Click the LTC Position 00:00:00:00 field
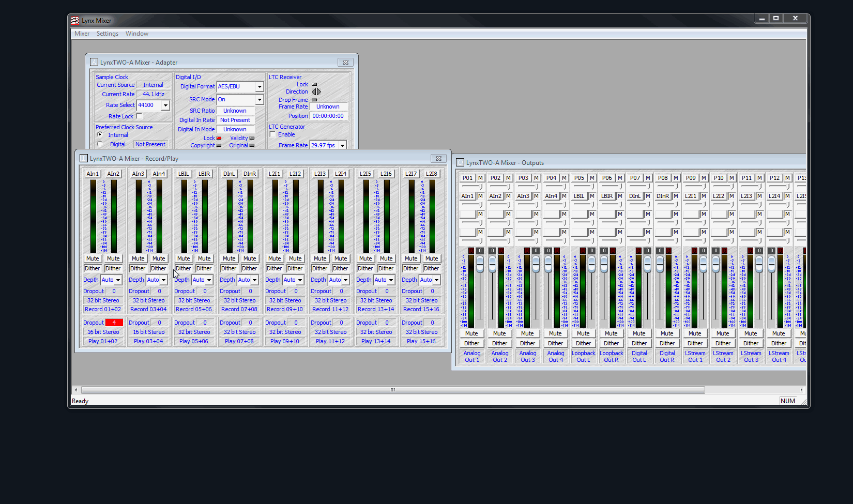Viewport: 853px width, 504px height. 328,116
